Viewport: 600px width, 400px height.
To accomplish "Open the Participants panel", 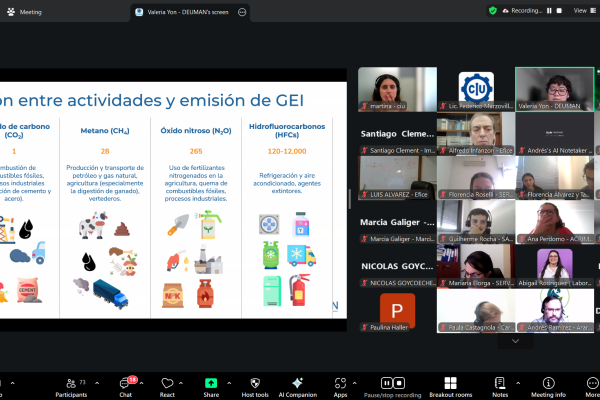I will 71,388.
